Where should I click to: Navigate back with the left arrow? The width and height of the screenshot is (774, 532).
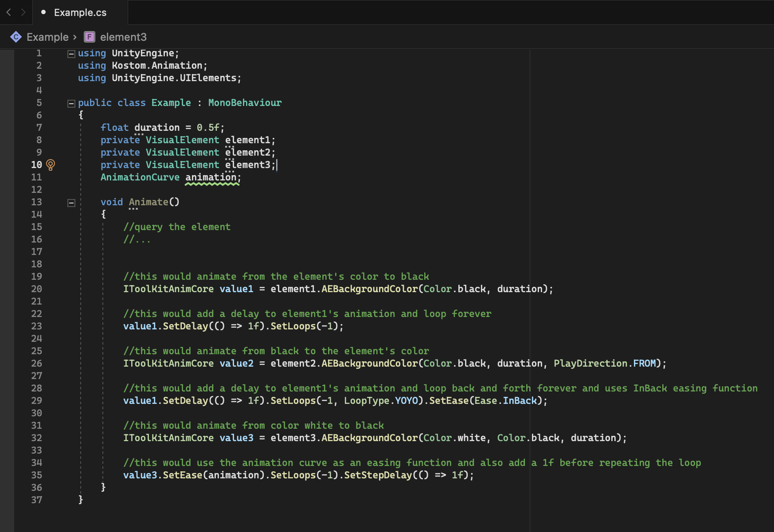tap(8, 12)
